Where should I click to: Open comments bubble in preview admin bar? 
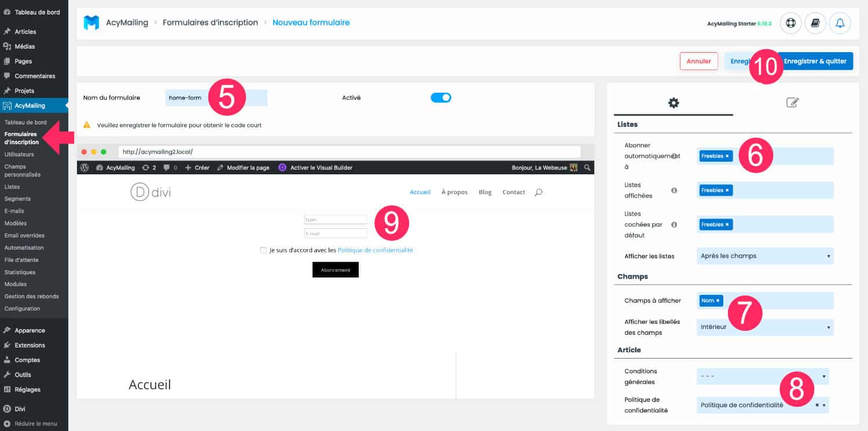click(170, 167)
